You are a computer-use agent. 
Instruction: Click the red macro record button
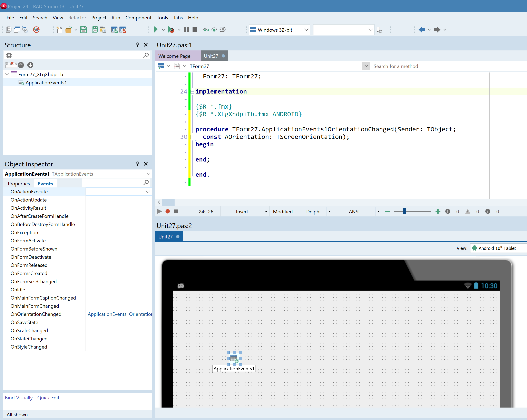pos(168,212)
